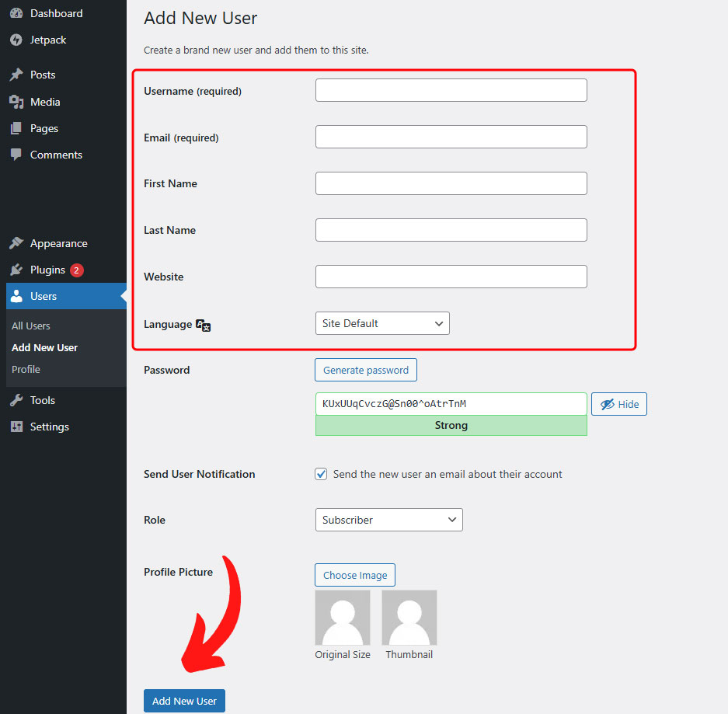Go to All Users submenu item
The width and height of the screenshot is (728, 714).
click(x=31, y=326)
